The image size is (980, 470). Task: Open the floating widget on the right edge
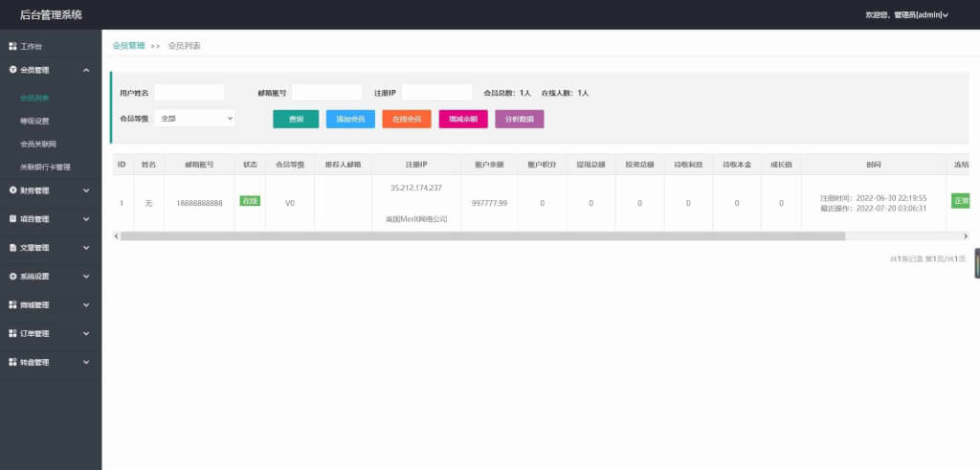977,263
